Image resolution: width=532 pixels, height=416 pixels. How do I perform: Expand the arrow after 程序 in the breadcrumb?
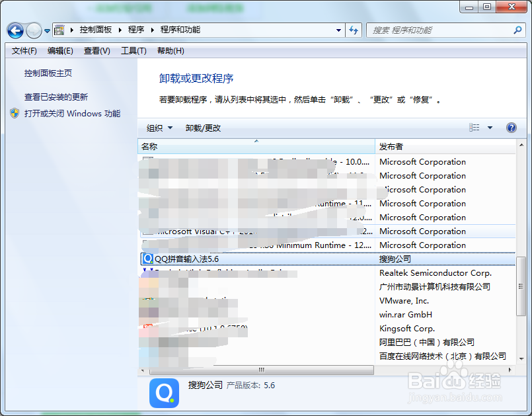153,30
